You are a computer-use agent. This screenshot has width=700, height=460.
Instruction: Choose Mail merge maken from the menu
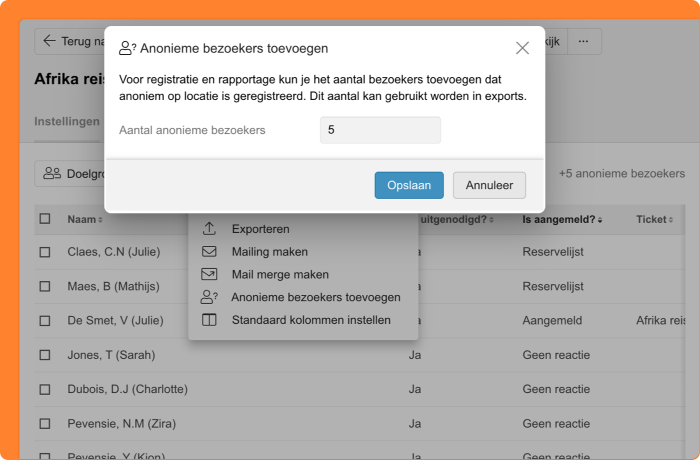280,275
